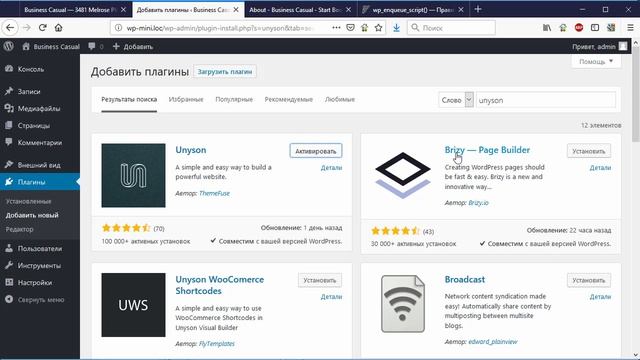The width and height of the screenshot is (640, 360).
Task: Open Пользователи in the sidebar
Action: 40,249
